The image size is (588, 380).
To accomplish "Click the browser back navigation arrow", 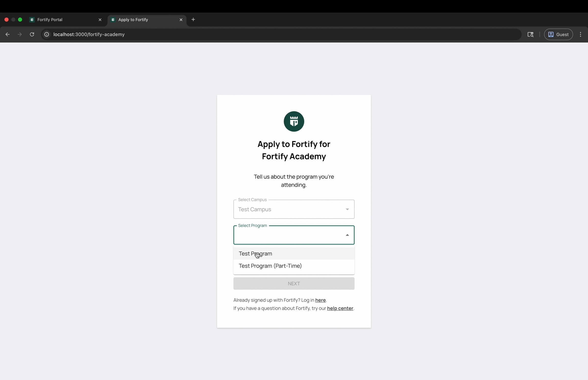I will [x=7, y=34].
